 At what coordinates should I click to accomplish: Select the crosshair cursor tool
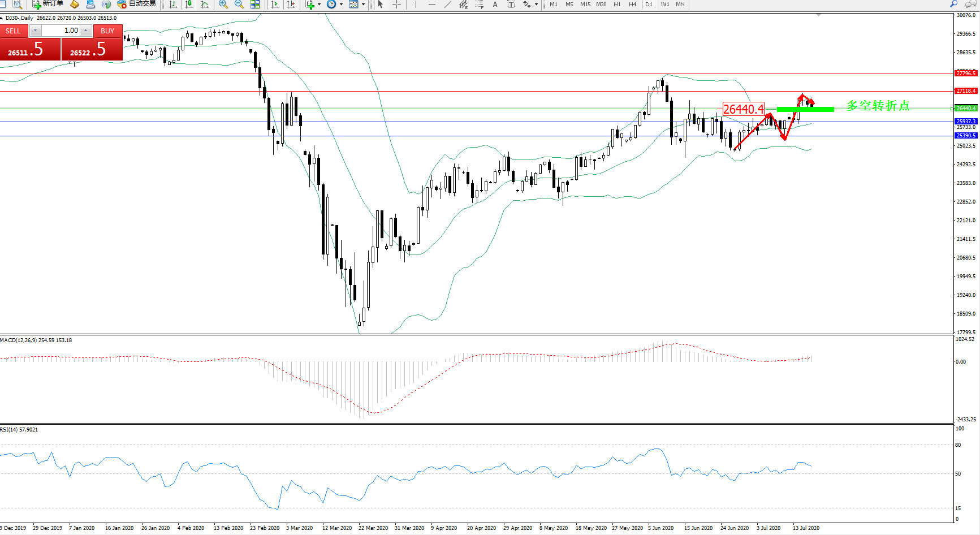[397, 4]
